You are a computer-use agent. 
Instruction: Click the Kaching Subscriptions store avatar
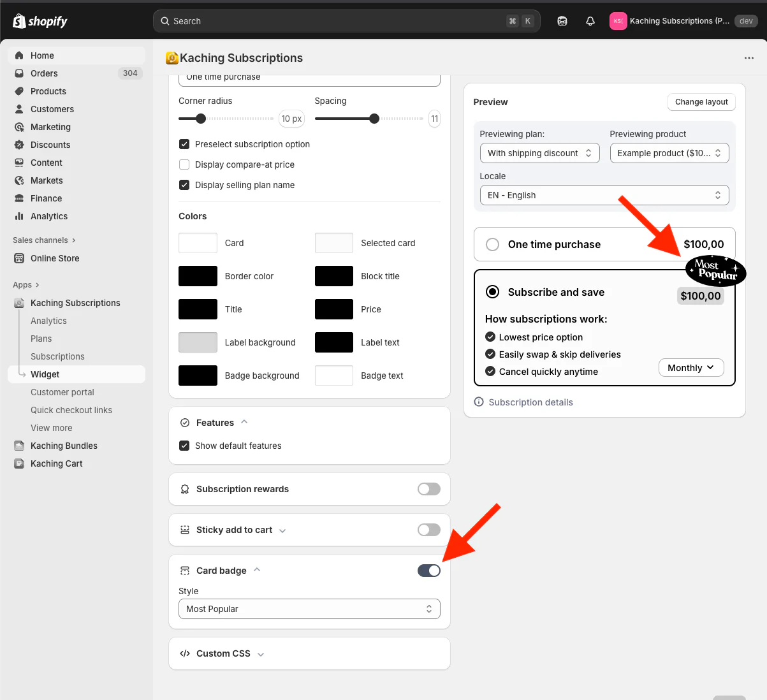[618, 21]
